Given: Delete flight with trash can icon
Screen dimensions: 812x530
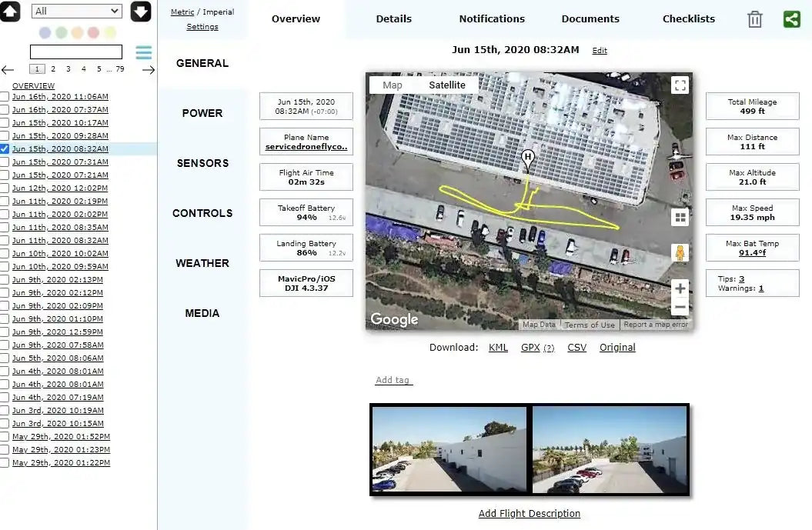Looking at the screenshot, I should coord(754,19).
